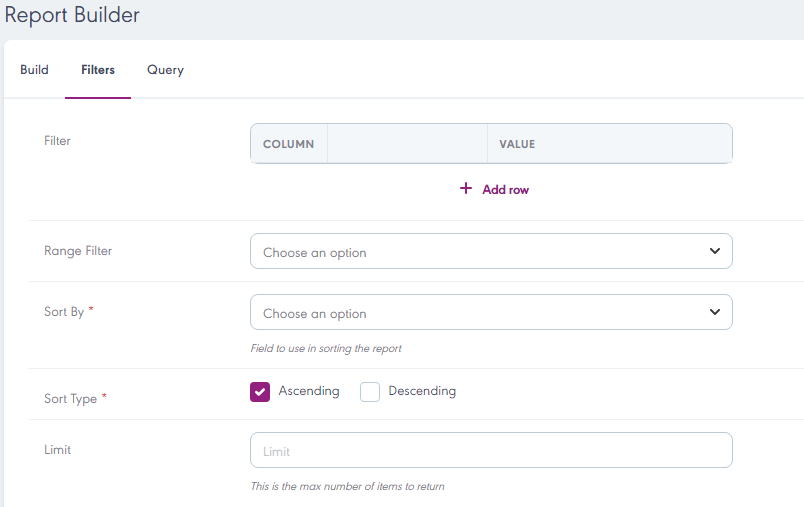
Task: Click the Sort By chevron arrow
Action: tap(714, 312)
